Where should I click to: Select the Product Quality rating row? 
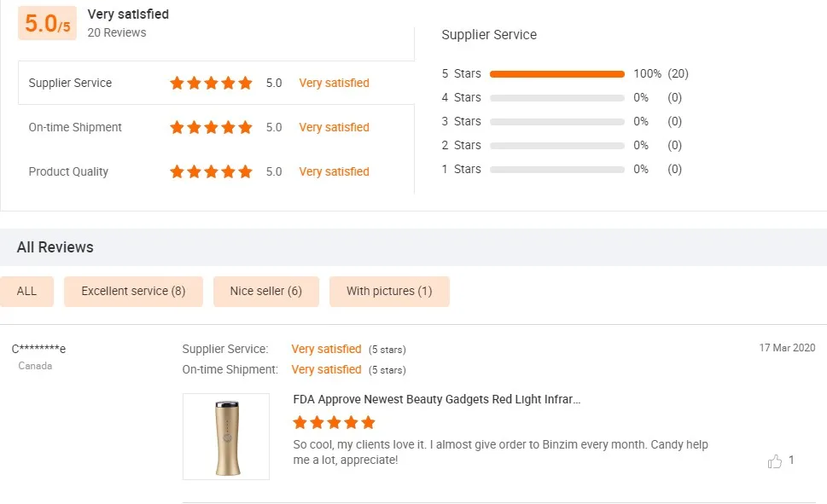point(216,171)
